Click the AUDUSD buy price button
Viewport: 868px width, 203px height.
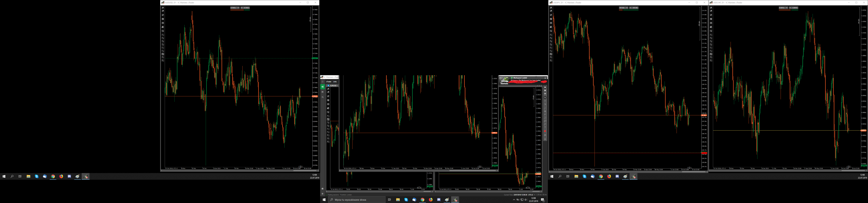click(x=245, y=8)
